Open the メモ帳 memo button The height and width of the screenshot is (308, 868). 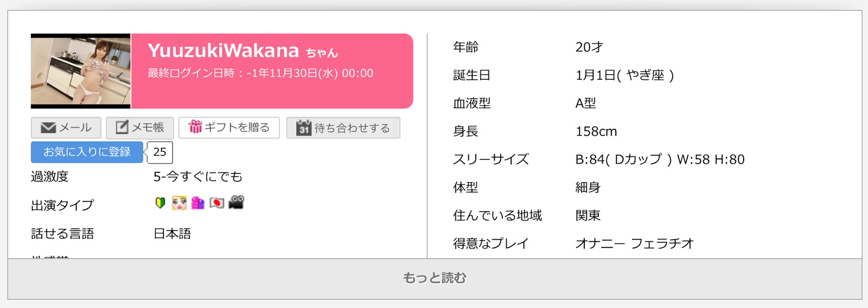[x=140, y=128]
